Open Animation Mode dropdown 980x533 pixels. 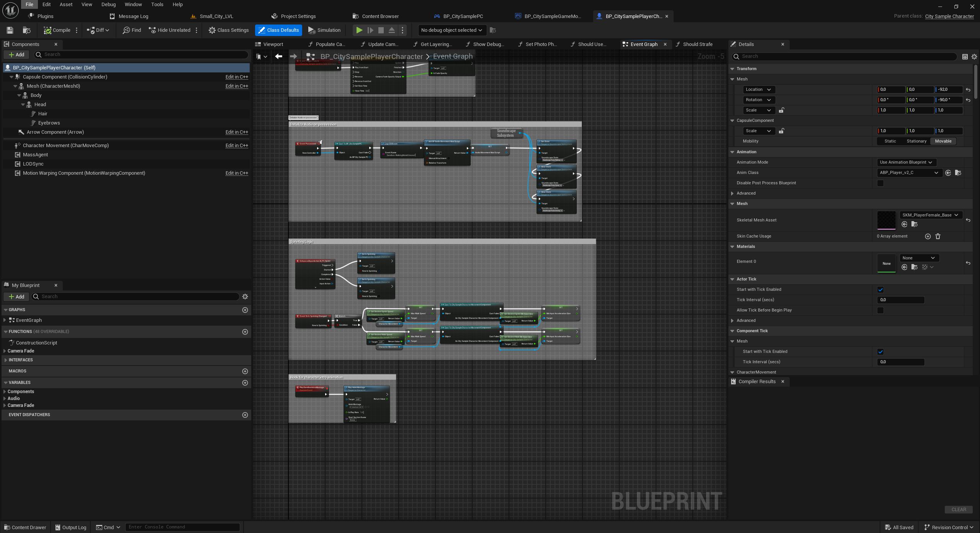(x=906, y=162)
